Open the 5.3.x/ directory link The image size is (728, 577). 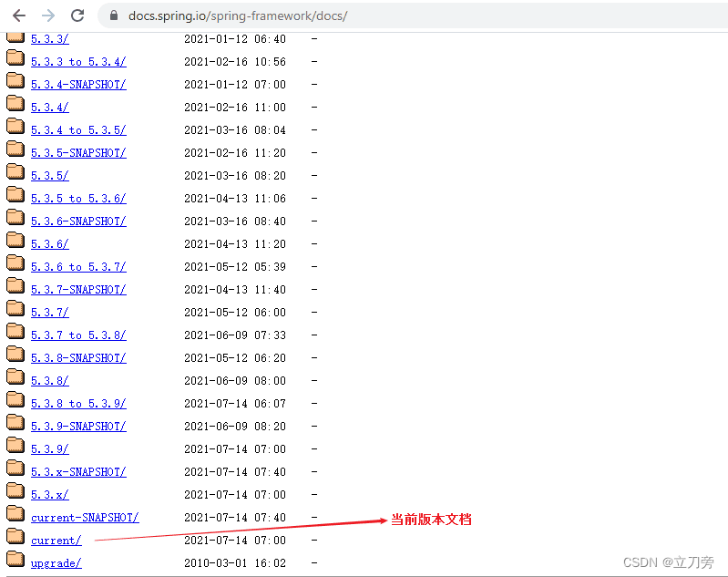tap(50, 494)
